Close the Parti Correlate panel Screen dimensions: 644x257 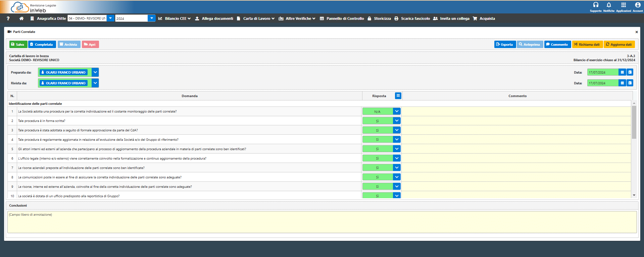pos(637,32)
